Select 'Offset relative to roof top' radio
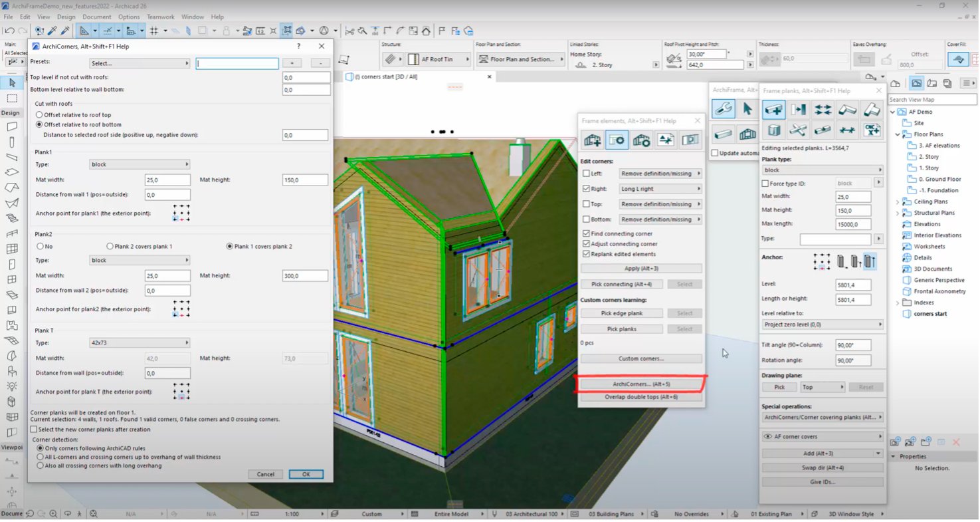This screenshot has height=522, width=980. [x=39, y=115]
